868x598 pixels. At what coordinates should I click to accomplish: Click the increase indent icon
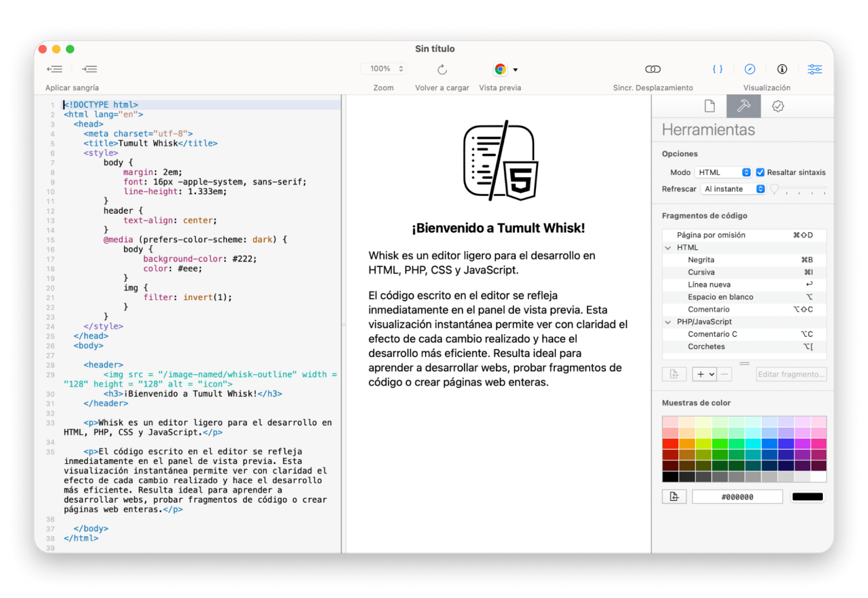90,69
